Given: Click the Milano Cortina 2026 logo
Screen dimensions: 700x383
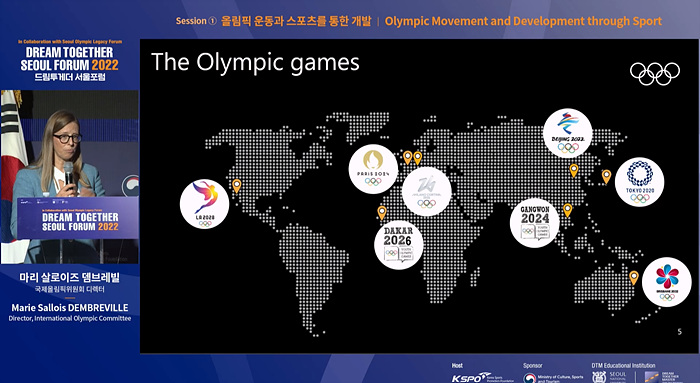Looking at the screenshot, I should (427, 192).
